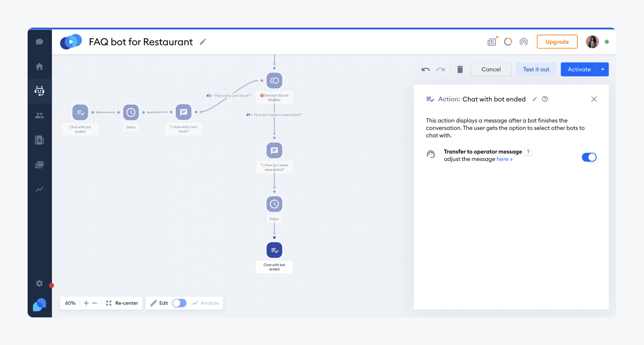Close the action panel with X

594,99
